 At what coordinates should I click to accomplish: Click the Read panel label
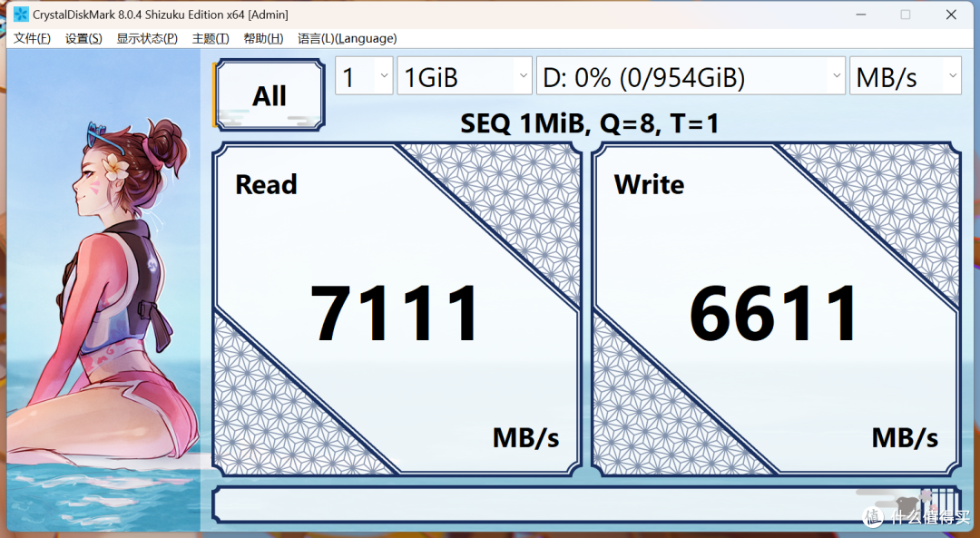[266, 184]
